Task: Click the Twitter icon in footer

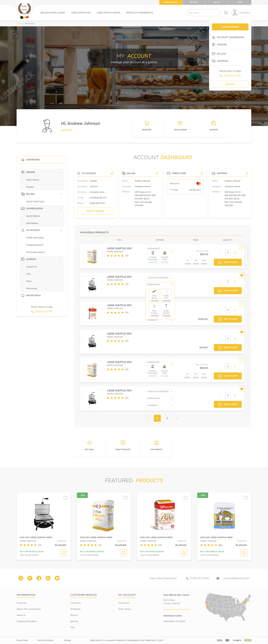Action: pyautogui.click(x=57, y=578)
